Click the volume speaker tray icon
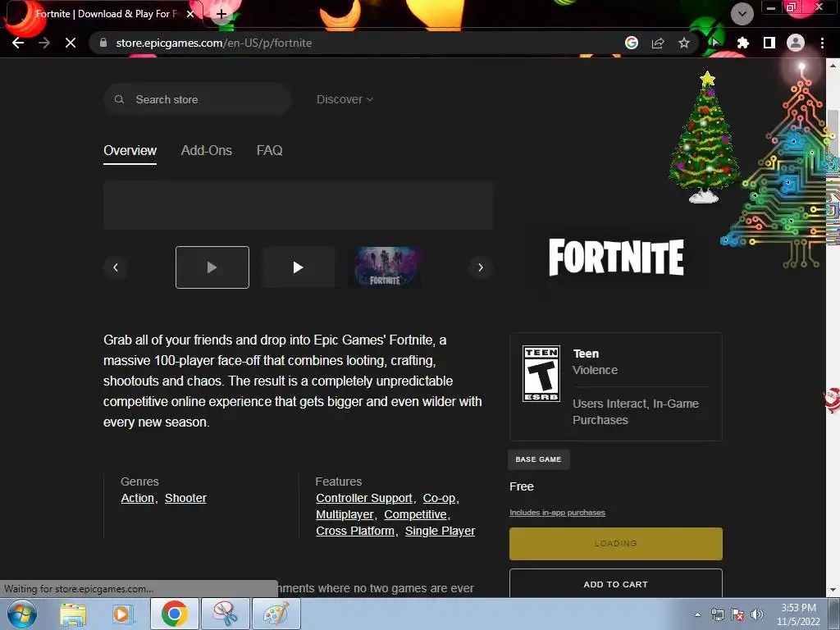Screen dimensions: 840x630 click(x=757, y=614)
